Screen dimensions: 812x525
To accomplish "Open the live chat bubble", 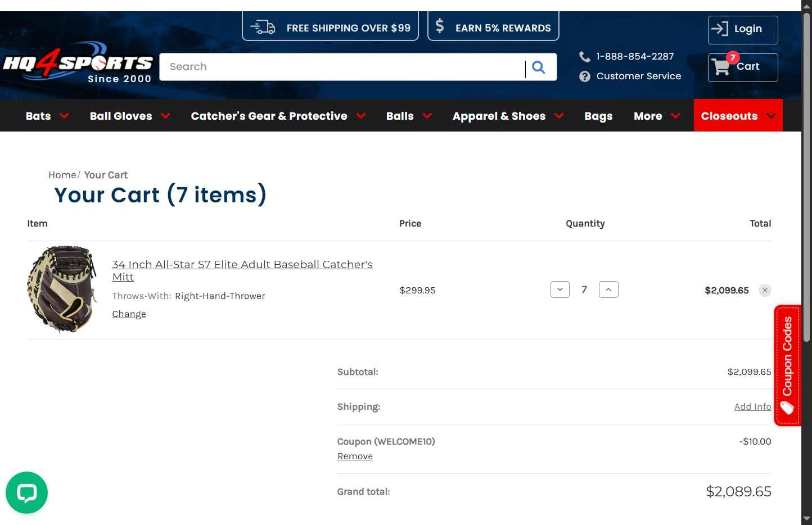I will [26, 492].
